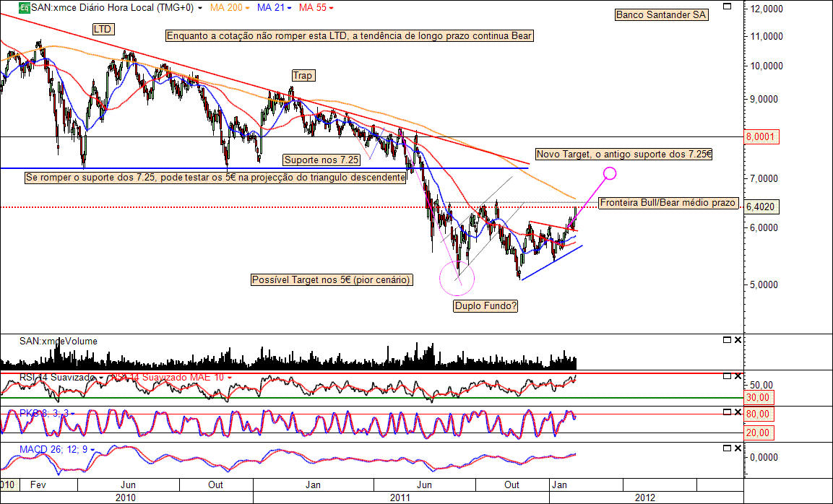Click the green Eq instrument icon
Screen dimensions: 833x504
[25, 8]
